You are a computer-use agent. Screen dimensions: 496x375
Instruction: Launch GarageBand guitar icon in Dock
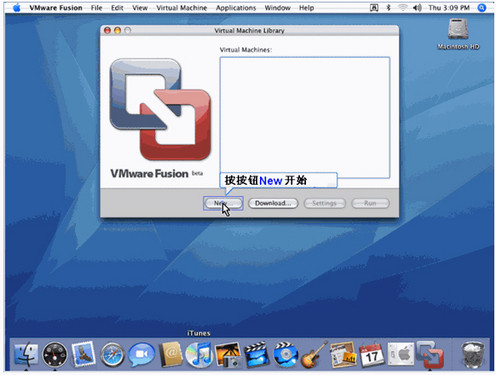314,355
